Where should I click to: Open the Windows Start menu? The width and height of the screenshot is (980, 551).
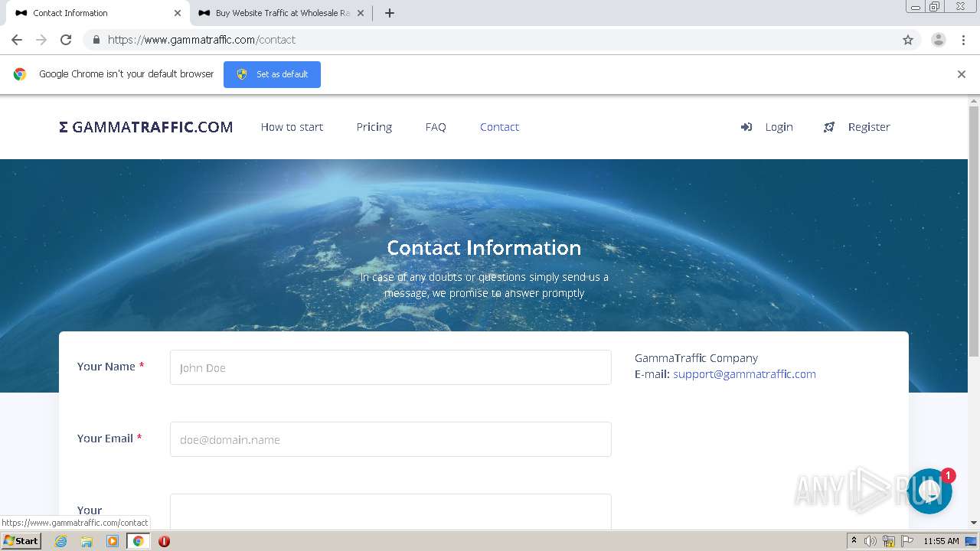click(x=21, y=541)
